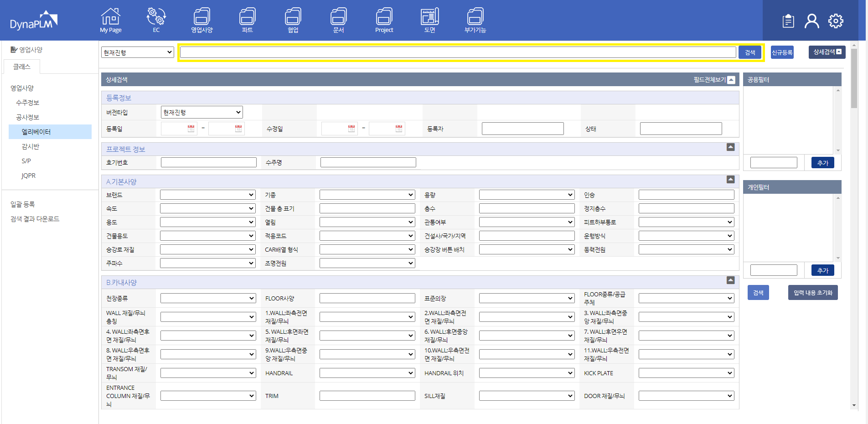The height and width of the screenshot is (424, 868).
Task: Click the 신규등록 button
Action: click(782, 52)
